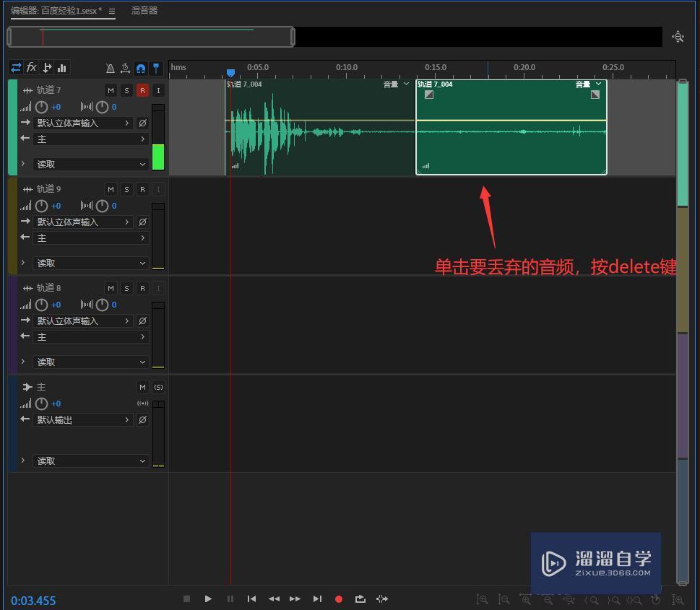
Task: Start recording with the red button
Action: click(x=339, y=599)
